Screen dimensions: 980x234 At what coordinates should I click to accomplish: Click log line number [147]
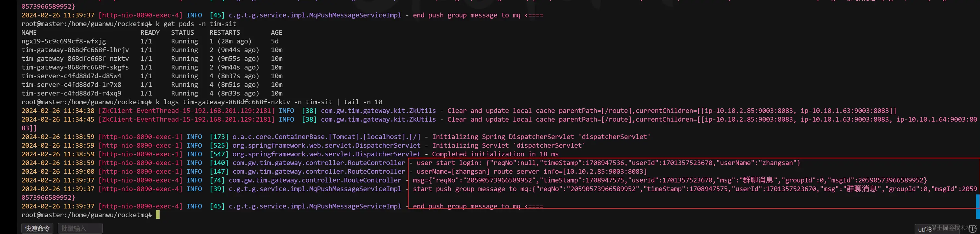pos(219,172)
